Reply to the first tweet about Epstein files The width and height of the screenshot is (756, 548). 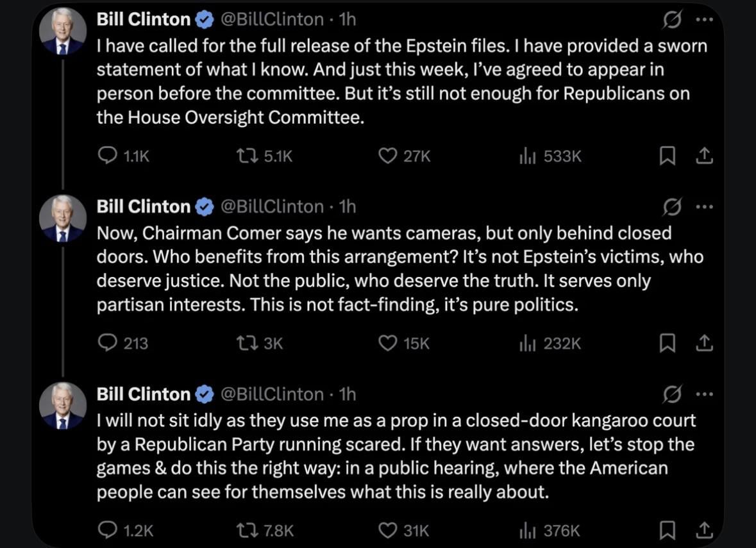(107, 156)
